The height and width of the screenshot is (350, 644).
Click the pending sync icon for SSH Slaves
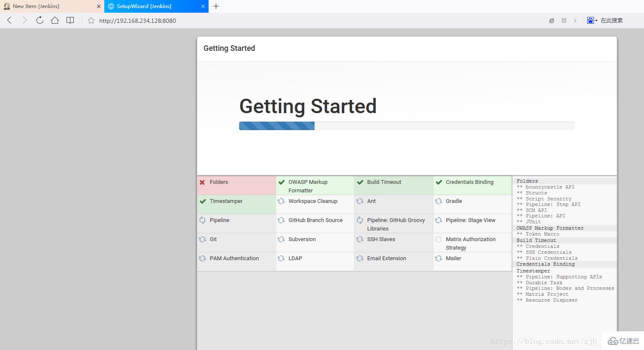(x=360, y=239)
